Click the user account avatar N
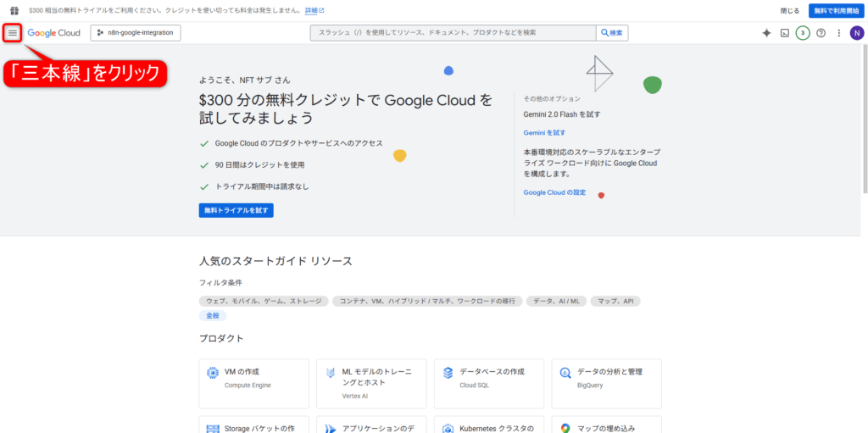868x433 pixels. [857, 33]
